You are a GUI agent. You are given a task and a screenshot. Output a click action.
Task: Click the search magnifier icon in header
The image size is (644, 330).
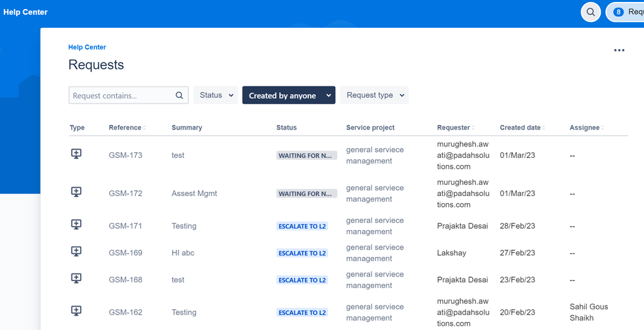[590, 12]
